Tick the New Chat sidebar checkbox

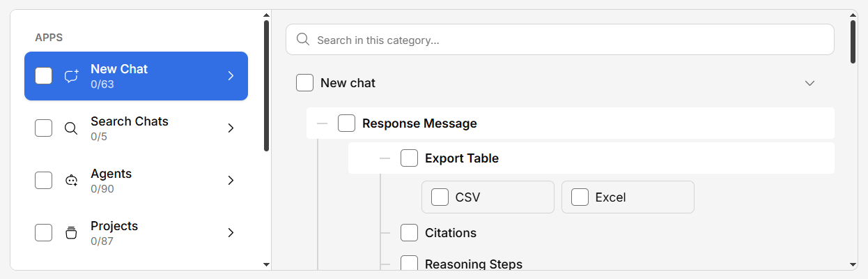tap(44, 76)
